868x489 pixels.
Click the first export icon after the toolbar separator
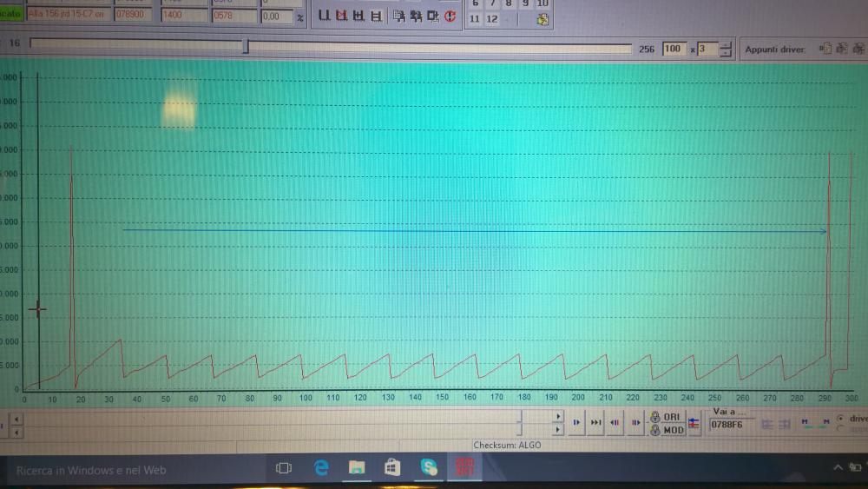click(x=399, y=16)
